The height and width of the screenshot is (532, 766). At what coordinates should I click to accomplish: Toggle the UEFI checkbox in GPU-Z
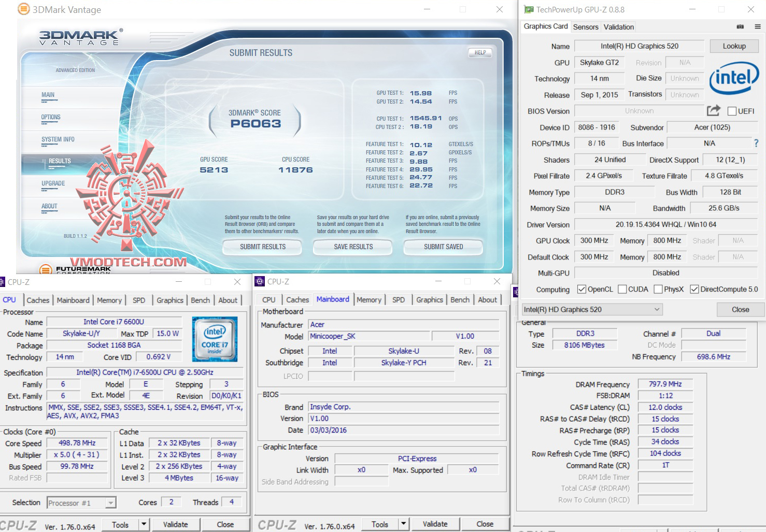point(732,111)
